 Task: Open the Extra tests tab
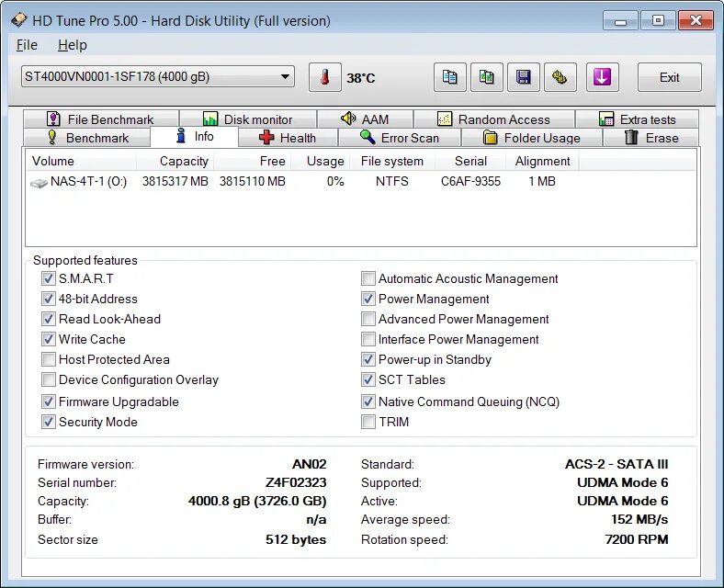pos(637,119)
